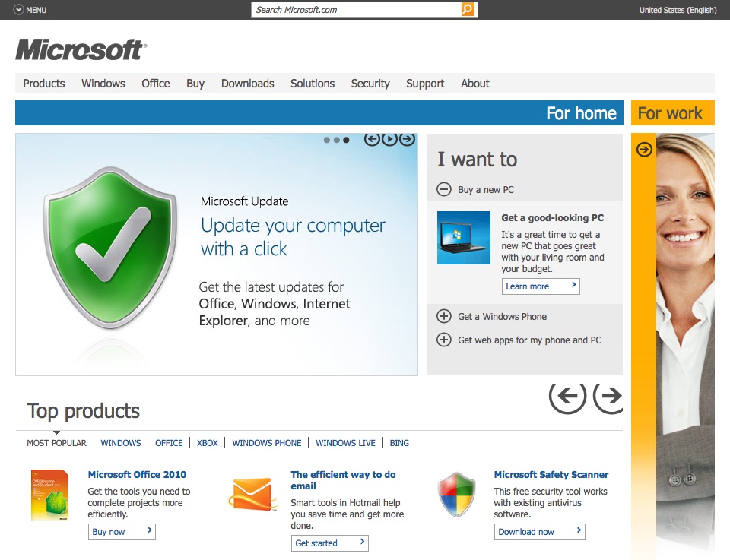Click the Office 2010 box icon
730x560 pixels.
click(x=50, y=495)
